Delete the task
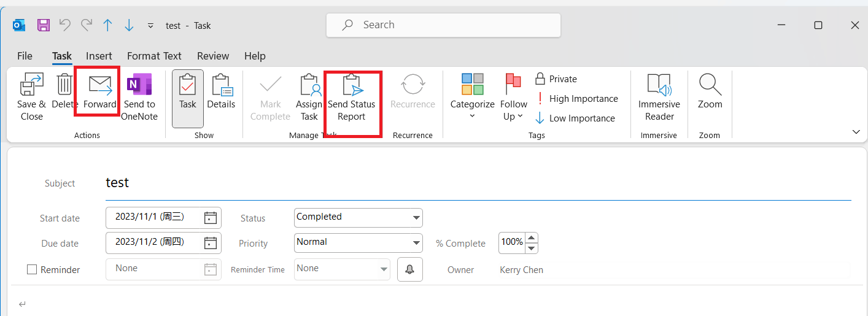This screenshot has height=316, width=868. pos(64,92)
